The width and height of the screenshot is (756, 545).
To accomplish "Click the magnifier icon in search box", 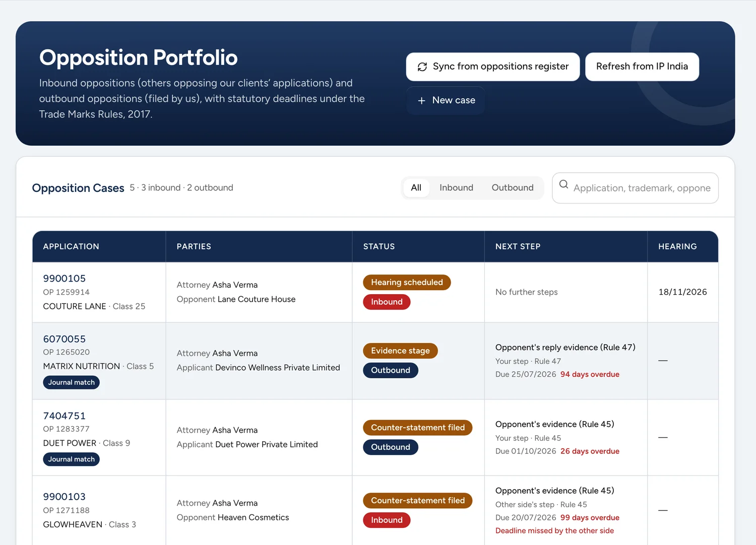I will [x=563, y=184].
